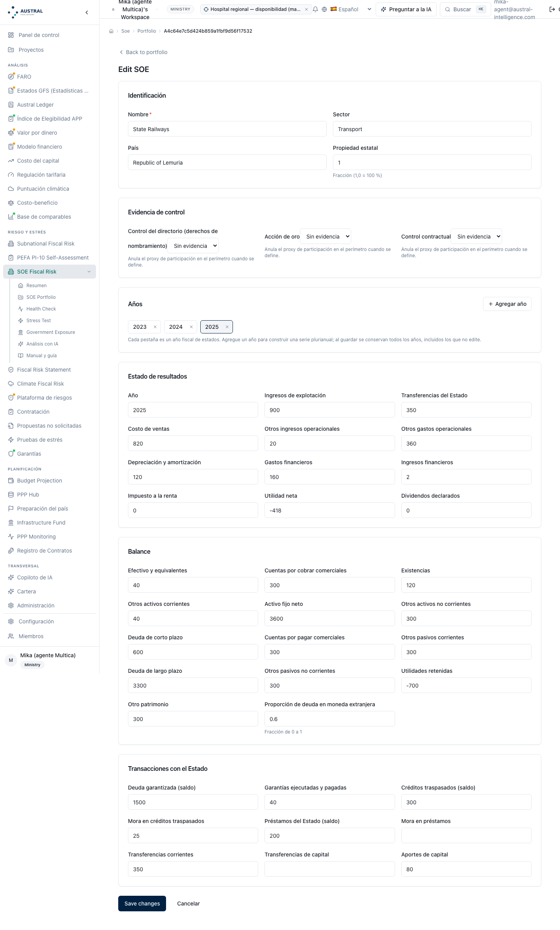Open SOE Portfolio in the submenu

(x=41, y=297)
